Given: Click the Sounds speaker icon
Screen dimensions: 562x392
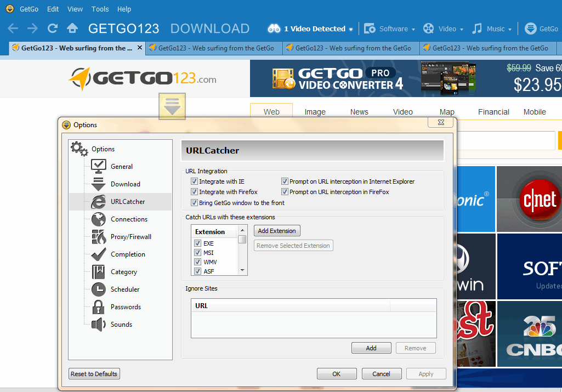Looking at the screenshot, I should (99, 325).
